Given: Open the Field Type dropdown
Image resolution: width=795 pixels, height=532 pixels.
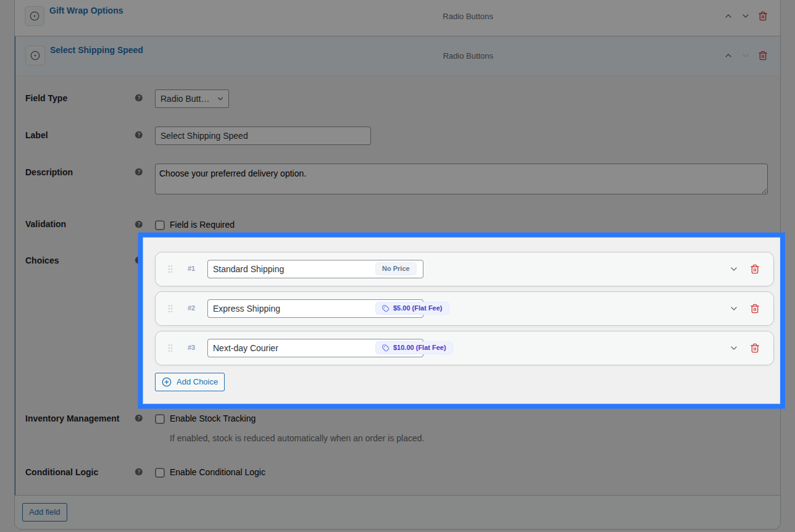Looking at the screenshot, I should pos(192,99).
